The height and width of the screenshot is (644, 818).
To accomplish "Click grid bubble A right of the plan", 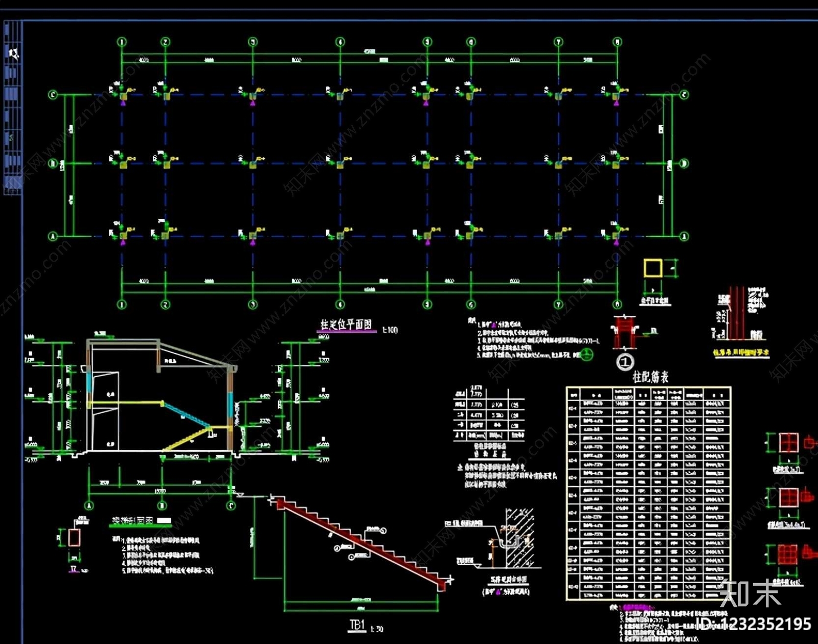I will 685,236.
